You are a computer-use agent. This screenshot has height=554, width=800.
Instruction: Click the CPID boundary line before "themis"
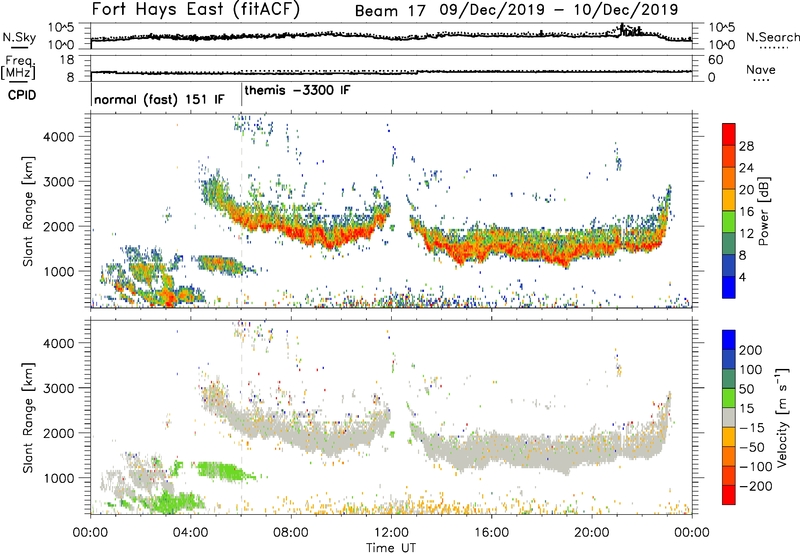(241, 93)
